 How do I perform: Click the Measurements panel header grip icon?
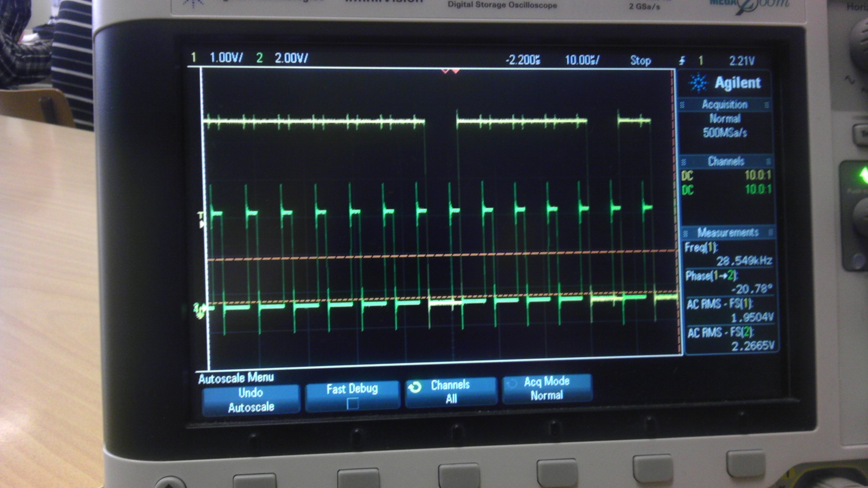[x=685, y=233]
